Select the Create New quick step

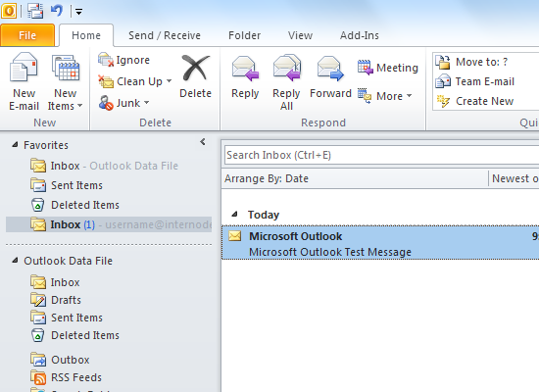pos(474,101)
